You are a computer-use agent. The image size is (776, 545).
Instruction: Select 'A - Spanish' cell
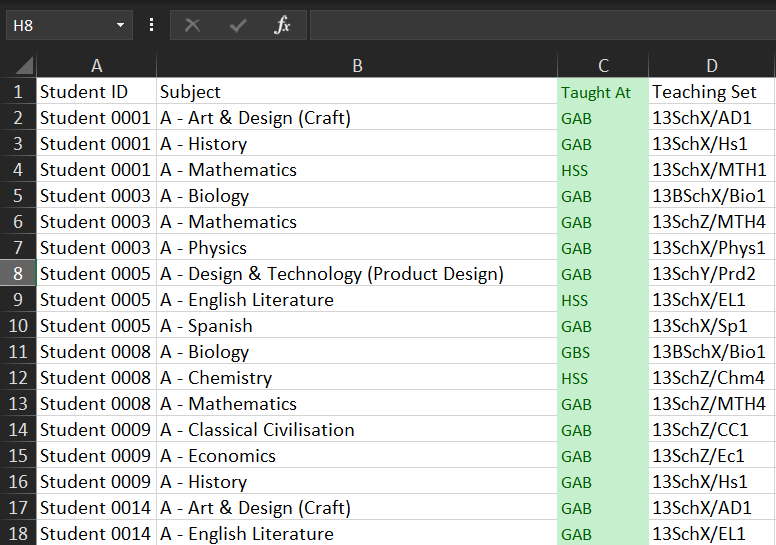(x=357, y=326)
